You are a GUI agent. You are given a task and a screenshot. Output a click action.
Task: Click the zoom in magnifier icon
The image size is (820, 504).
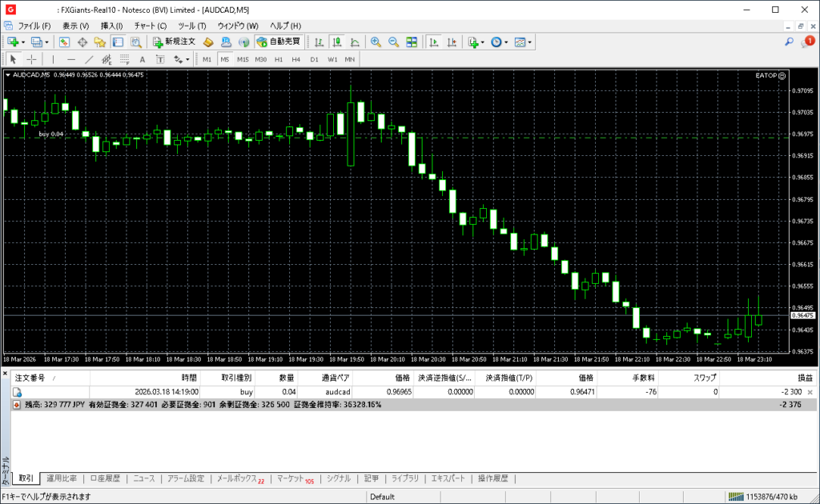point(376,42)
